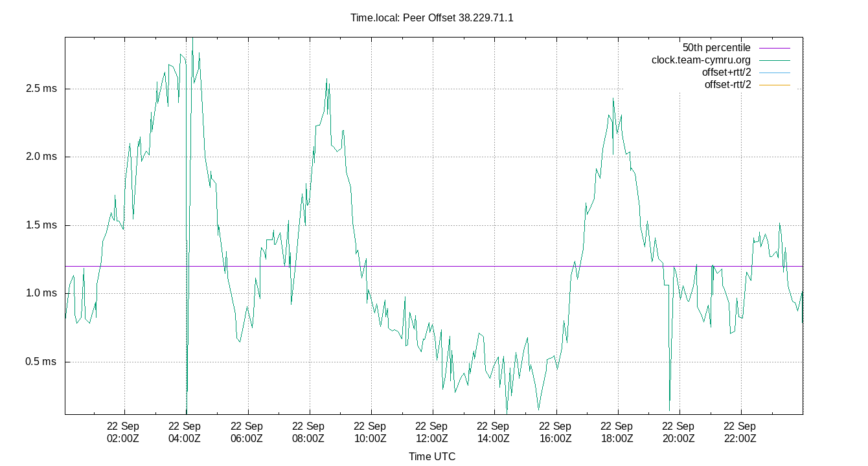Click the offset+rtt/2 legend line sample

774,72
